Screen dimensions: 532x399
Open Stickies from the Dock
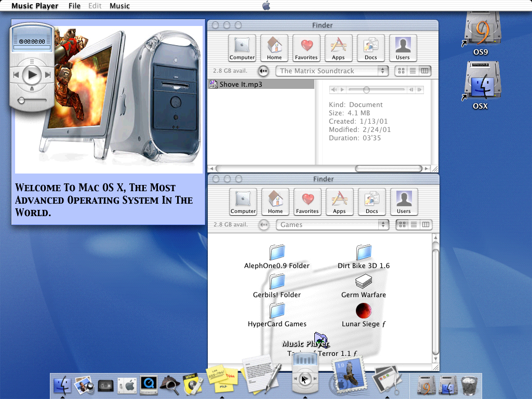[x=221, y=379]
